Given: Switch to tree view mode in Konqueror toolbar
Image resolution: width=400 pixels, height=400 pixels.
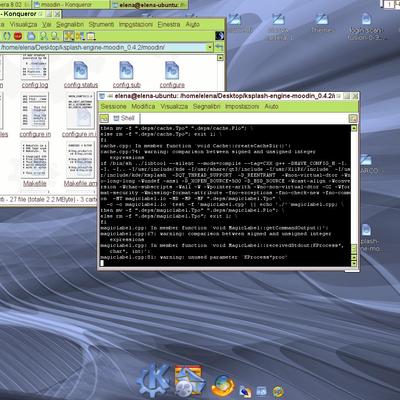Looking at the screenshot, I should pos(80,36).
